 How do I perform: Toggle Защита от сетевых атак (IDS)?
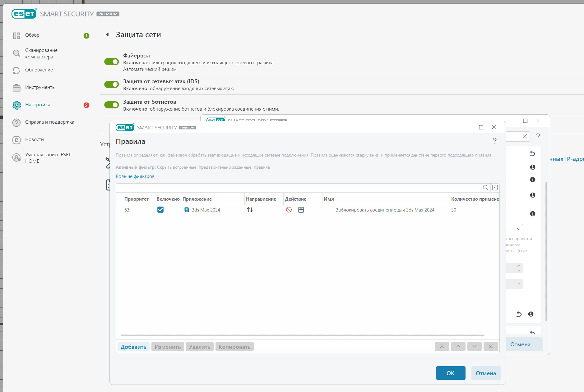[x=111, y=84]
